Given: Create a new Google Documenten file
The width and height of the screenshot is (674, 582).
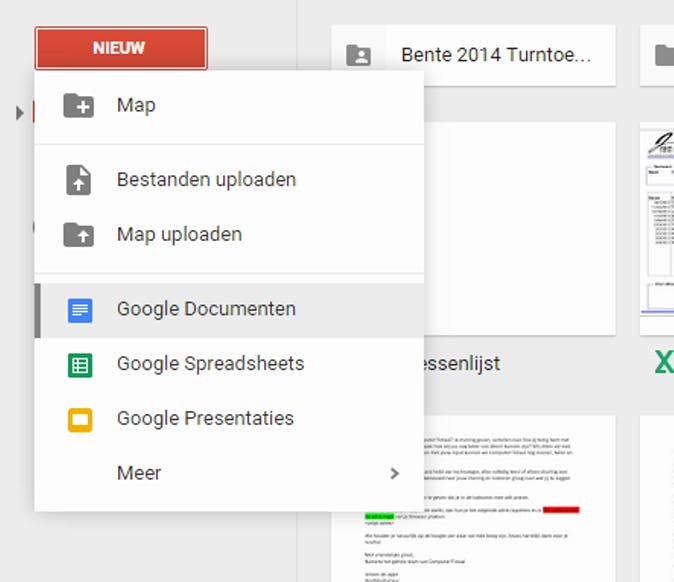Looking at the screenshot, I should tap(229, 310).
